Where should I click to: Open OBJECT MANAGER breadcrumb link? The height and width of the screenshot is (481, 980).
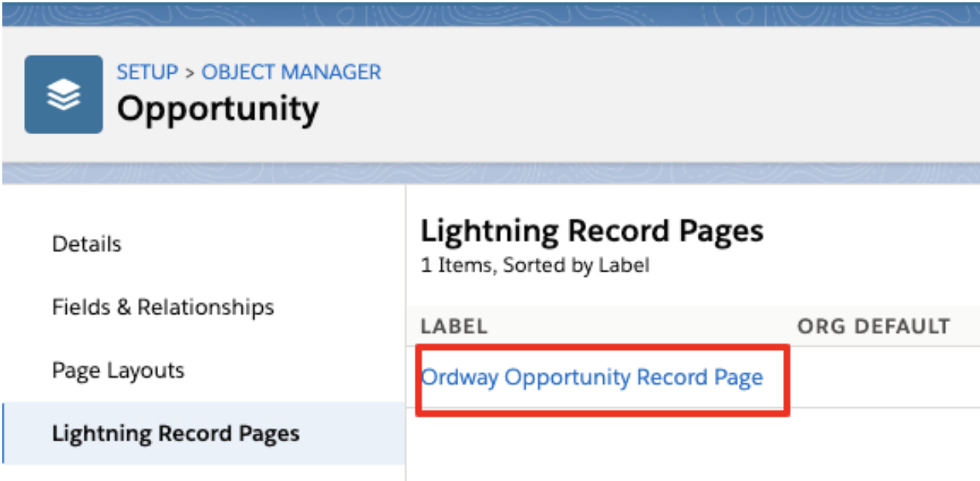tap(292, 72)
